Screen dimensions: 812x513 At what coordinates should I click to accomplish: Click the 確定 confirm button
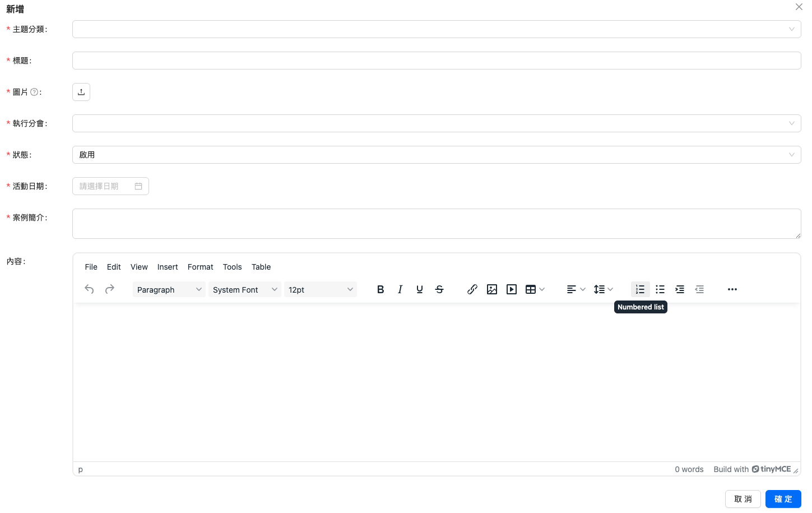click(x=783, y=499)
